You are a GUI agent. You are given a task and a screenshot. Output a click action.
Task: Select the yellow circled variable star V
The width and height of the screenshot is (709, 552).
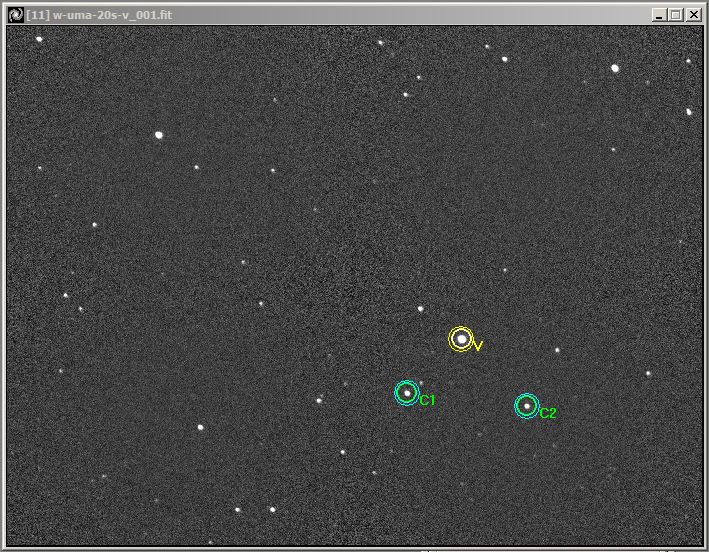[460, 339]
